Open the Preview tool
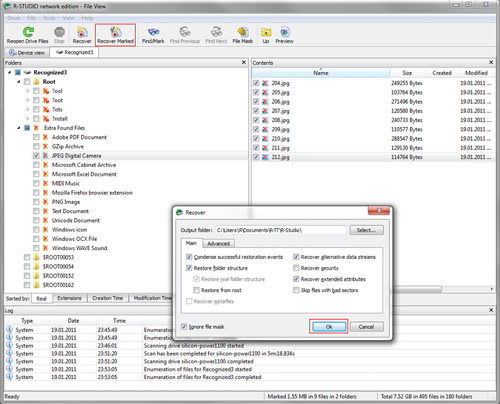 click(x=284, y=32)
